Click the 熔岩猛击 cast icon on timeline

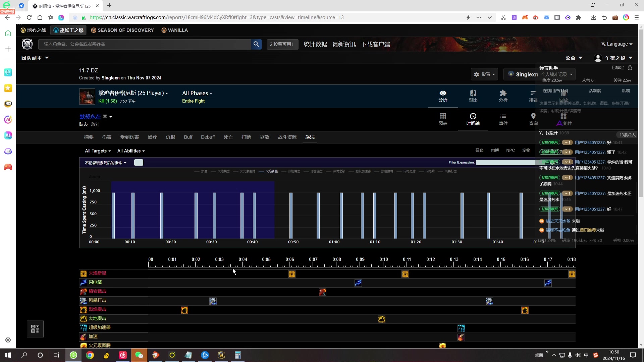click(x=323, y=292)
